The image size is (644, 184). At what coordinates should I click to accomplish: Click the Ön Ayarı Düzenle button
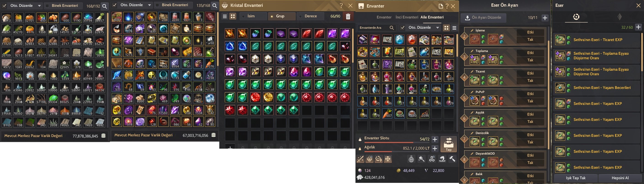[x=483, y=18]
